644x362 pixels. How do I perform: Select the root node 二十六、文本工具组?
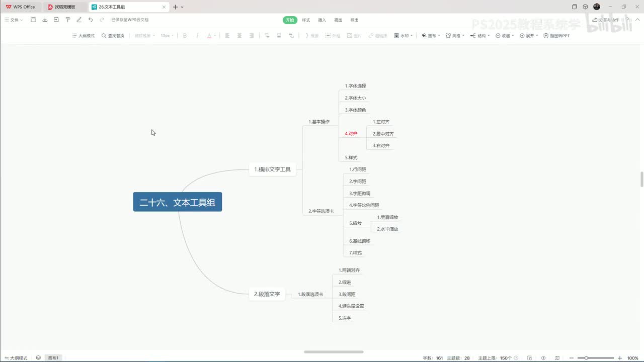click(x=178, y=202)
